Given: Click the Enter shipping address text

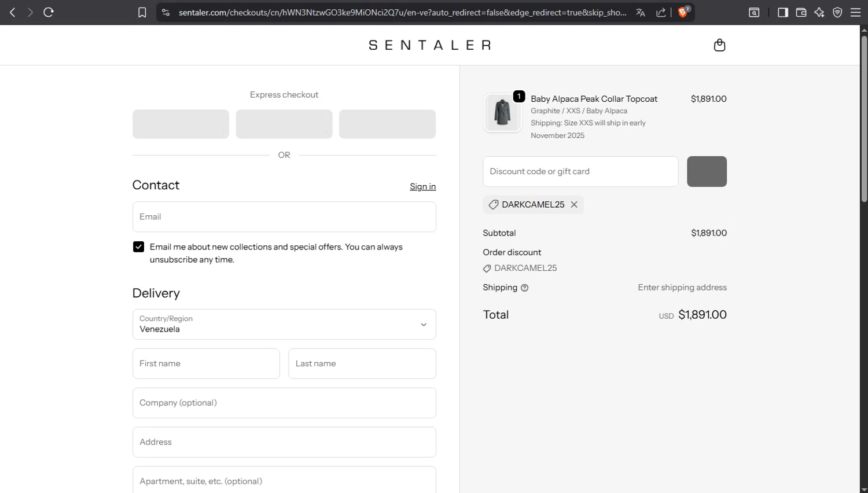Looking at the screenshot, I should point(682,288).
